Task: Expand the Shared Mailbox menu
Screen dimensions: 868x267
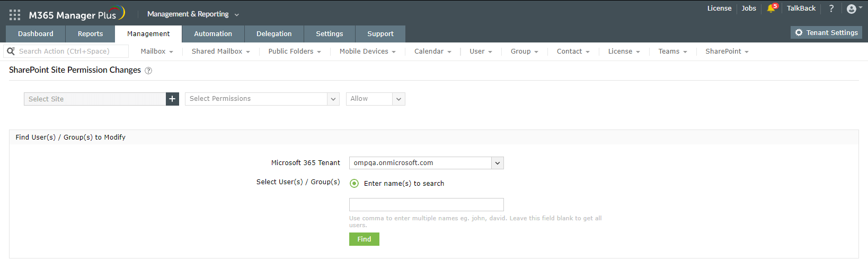Action: [220, 51]
